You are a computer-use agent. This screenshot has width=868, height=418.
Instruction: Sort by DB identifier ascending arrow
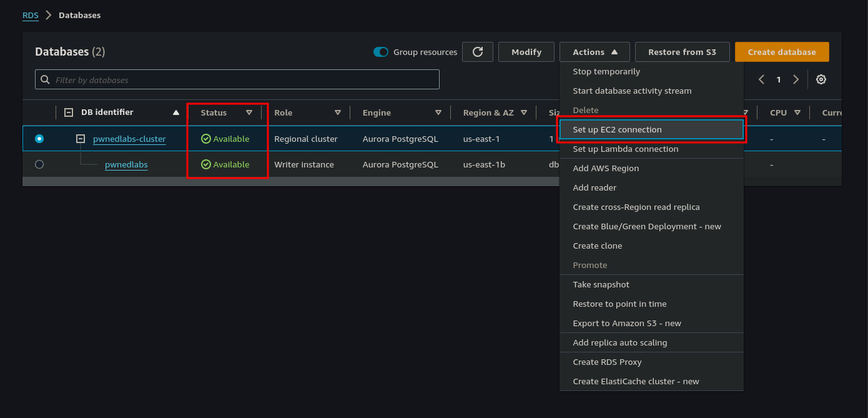[176, 113]
